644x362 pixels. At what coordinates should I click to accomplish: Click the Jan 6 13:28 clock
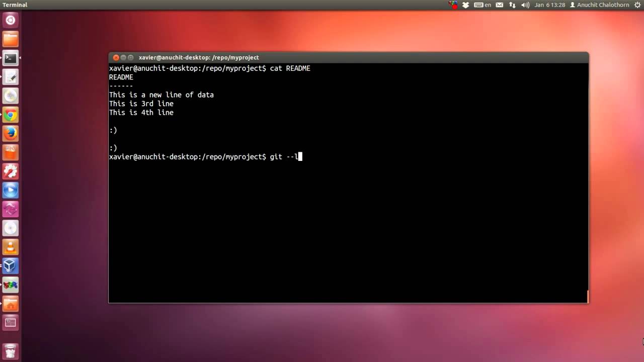pyautogui.click(x=549, y=5)
